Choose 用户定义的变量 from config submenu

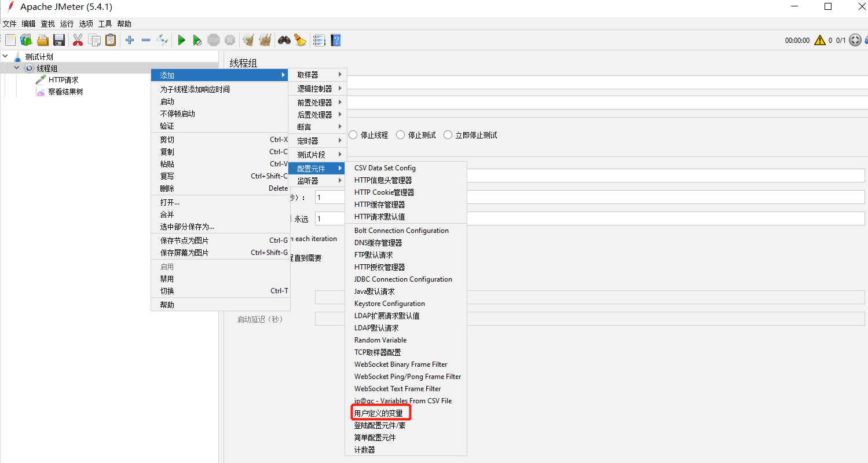coord(379,413)
